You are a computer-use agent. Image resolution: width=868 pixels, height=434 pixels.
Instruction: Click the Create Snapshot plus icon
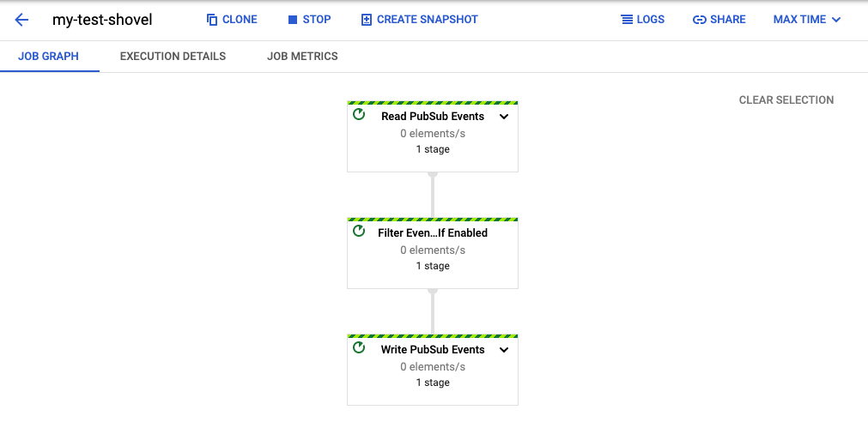(367, 20)
